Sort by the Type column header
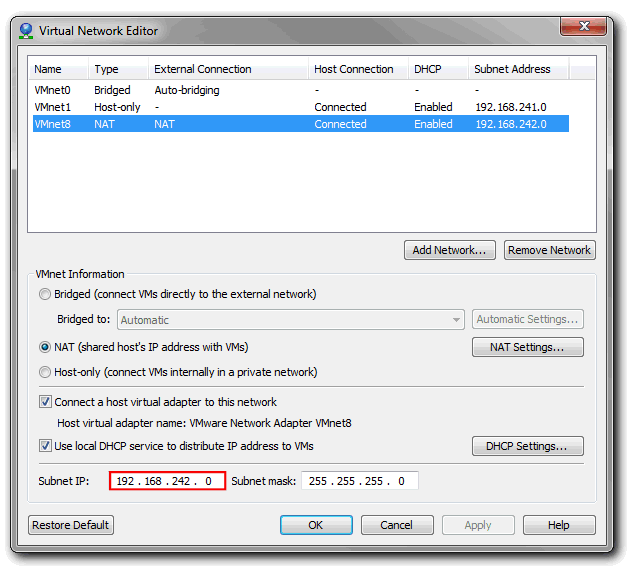This screenshot has height=569, width=628. tap(118, 69)
